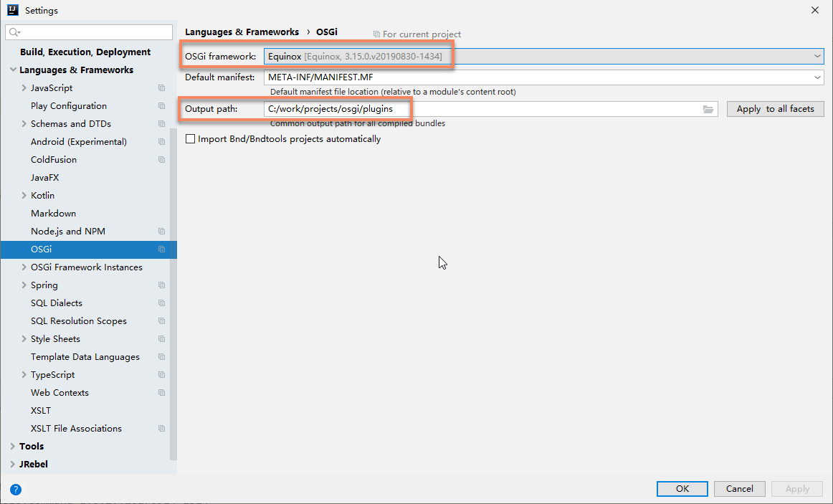Click Apply to all facets button
Screen dimensions: 833x504
pyautogui.click(x=775, y=109)
